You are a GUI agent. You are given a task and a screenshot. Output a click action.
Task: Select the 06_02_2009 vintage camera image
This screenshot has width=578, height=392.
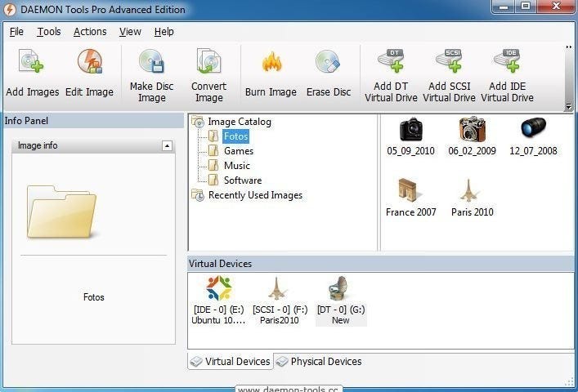(473, 136)
